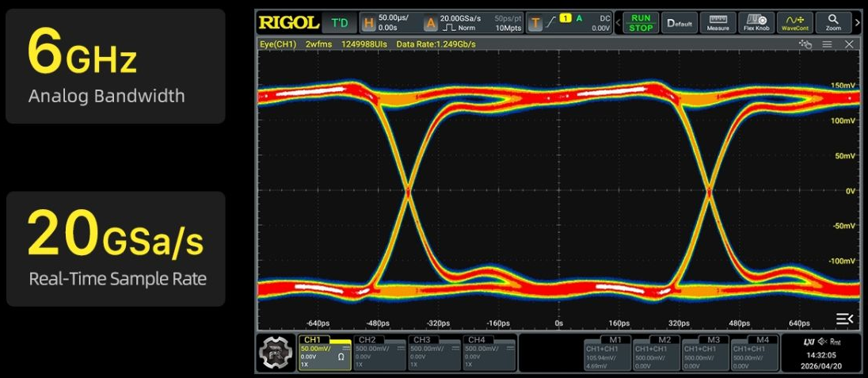
Task: Click the eye window touch-move icon
Action: pos(805,44)
